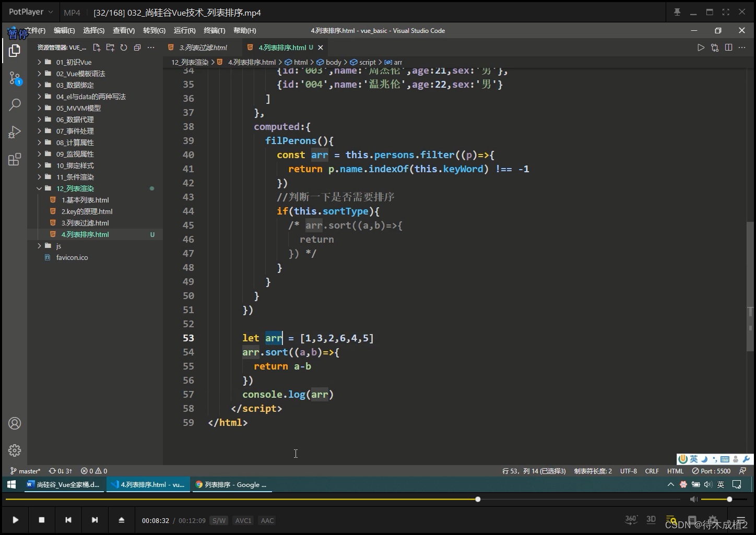Close the 4.列表排序.html editor tab

point(321,47)
